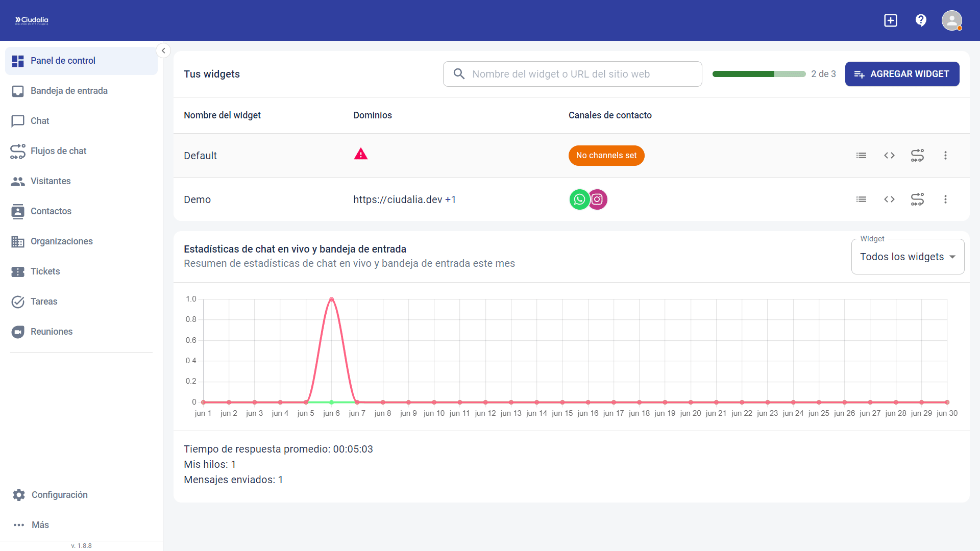Click AGREGAR WIDGET button
Viewport: 980px width, 551px height.
pos(902,74)
